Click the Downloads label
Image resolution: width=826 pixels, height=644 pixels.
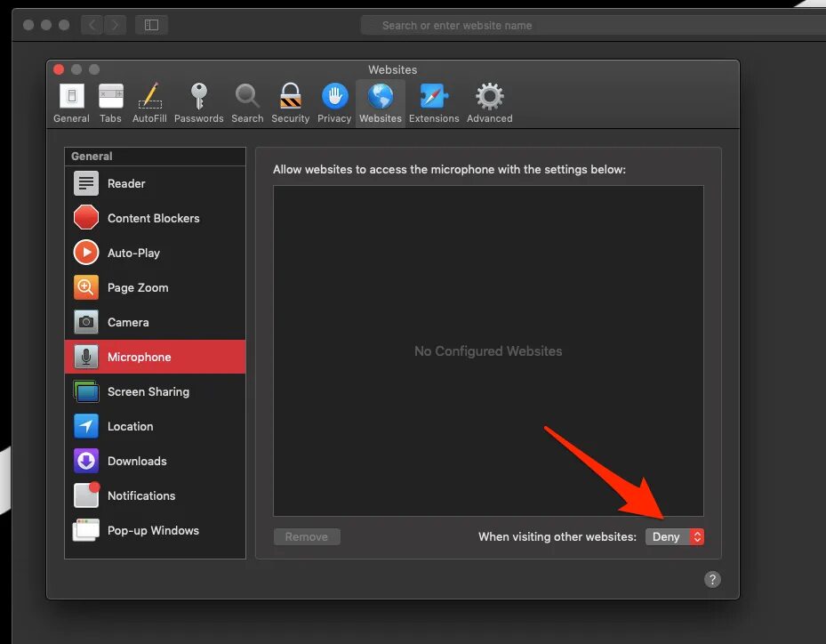137,461
